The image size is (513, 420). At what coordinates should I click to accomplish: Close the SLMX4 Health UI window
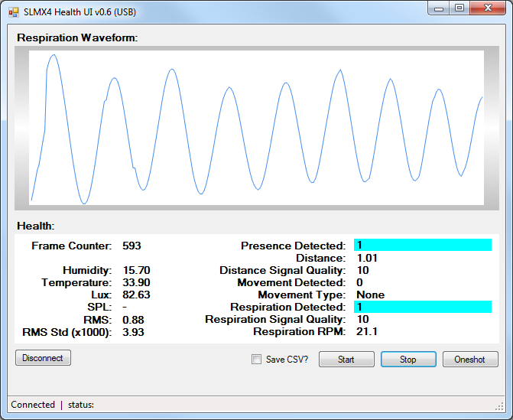pos(488,8)
